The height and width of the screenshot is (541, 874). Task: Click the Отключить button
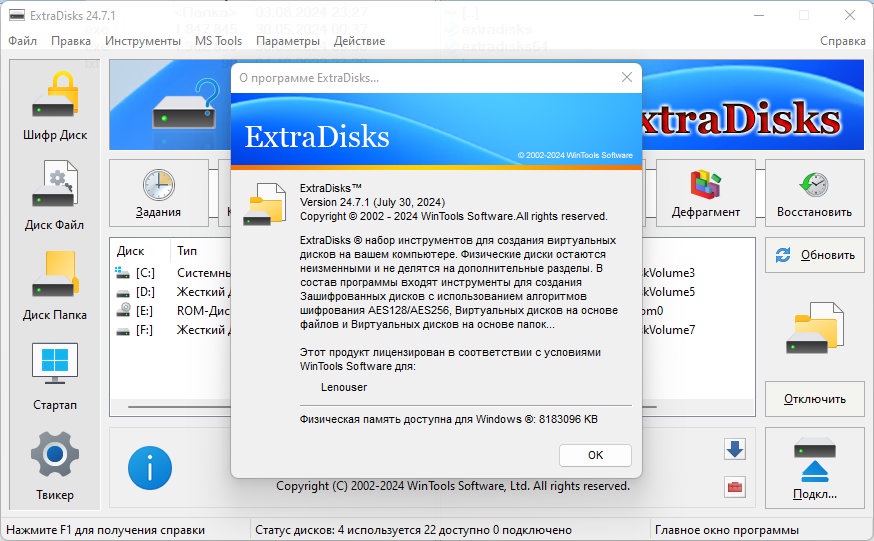click(x=814, y=399)
